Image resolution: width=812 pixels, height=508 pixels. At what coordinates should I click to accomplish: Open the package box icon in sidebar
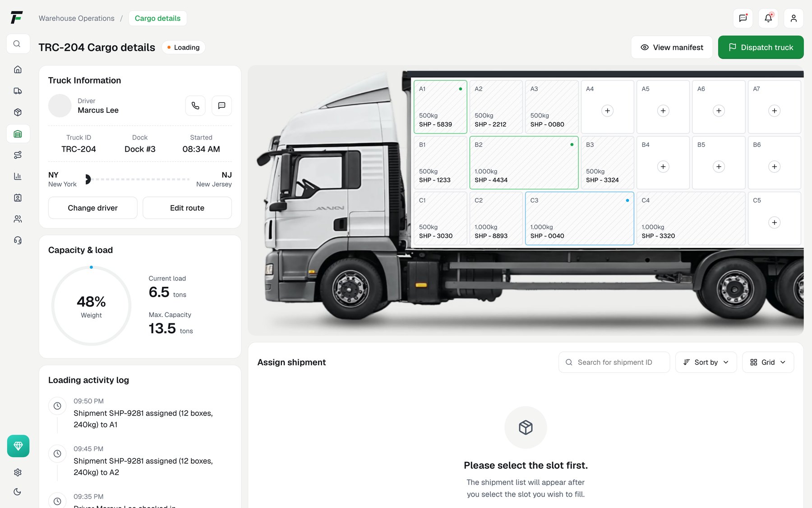coord(18,112)
